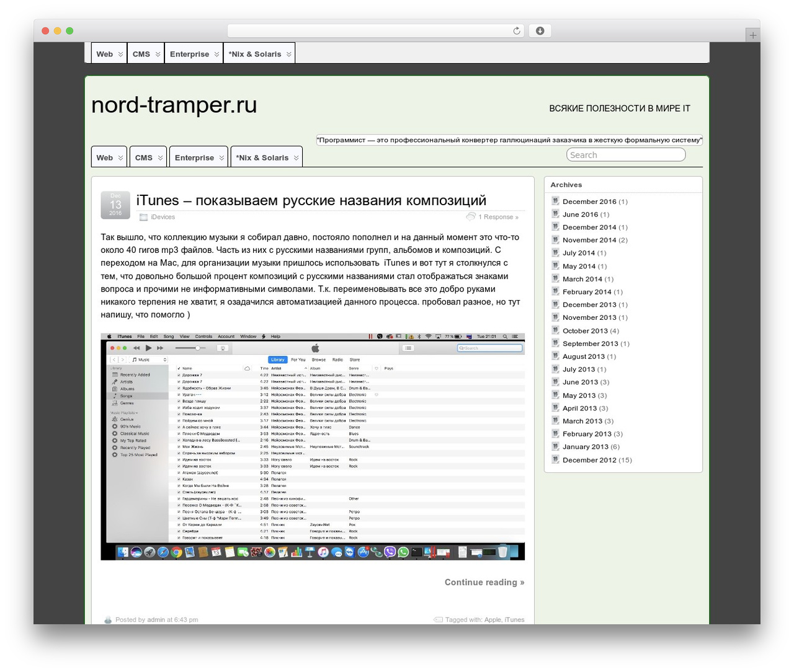The width and height of the screenshot is (794, 672).
Task: Open January 2013 archive
Action: pyautogui.click(x=586, y=446)
